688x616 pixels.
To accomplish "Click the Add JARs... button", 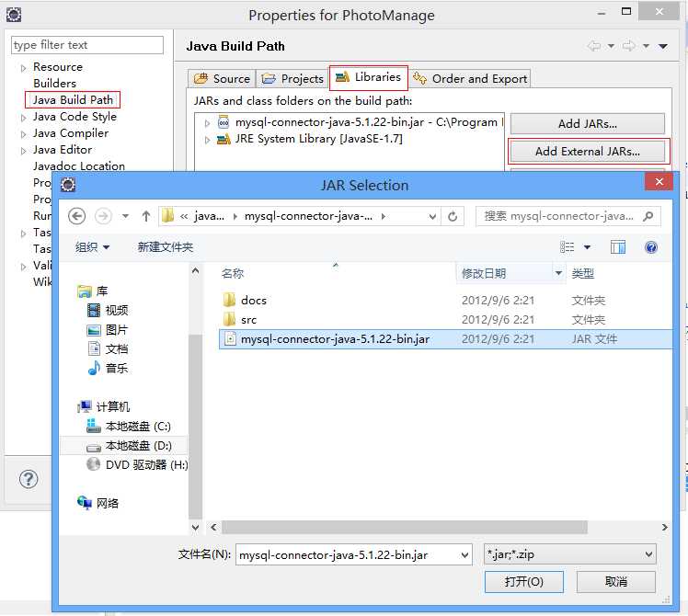I will pyautogui.click(x=587, y=124).
